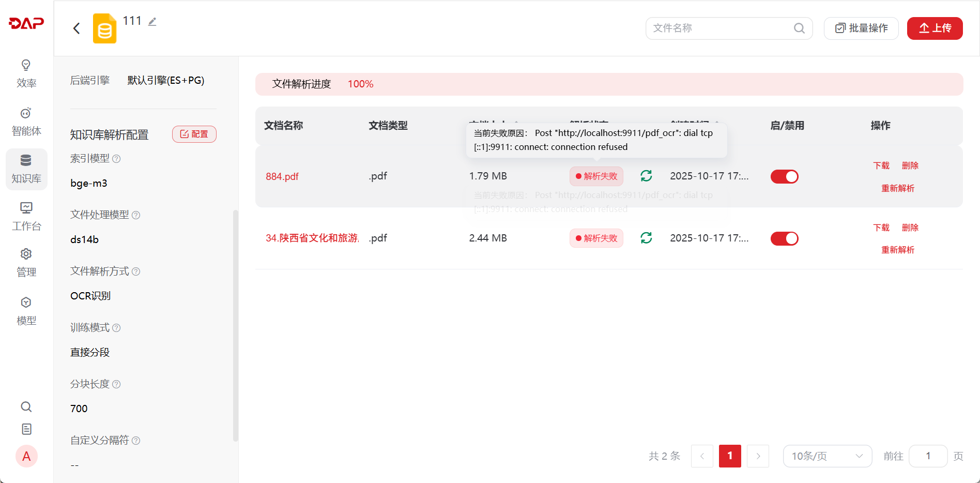Show help for 自定义分隔符

136,441
